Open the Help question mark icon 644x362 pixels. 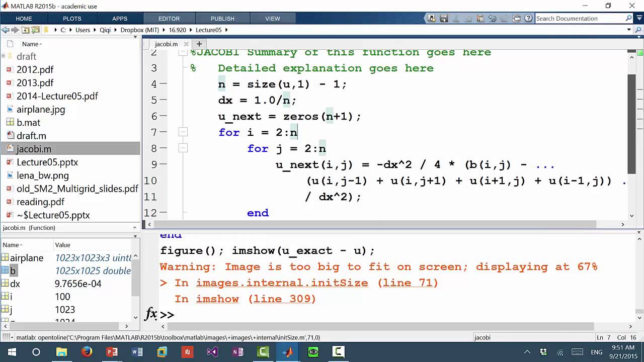click(528, 19)
